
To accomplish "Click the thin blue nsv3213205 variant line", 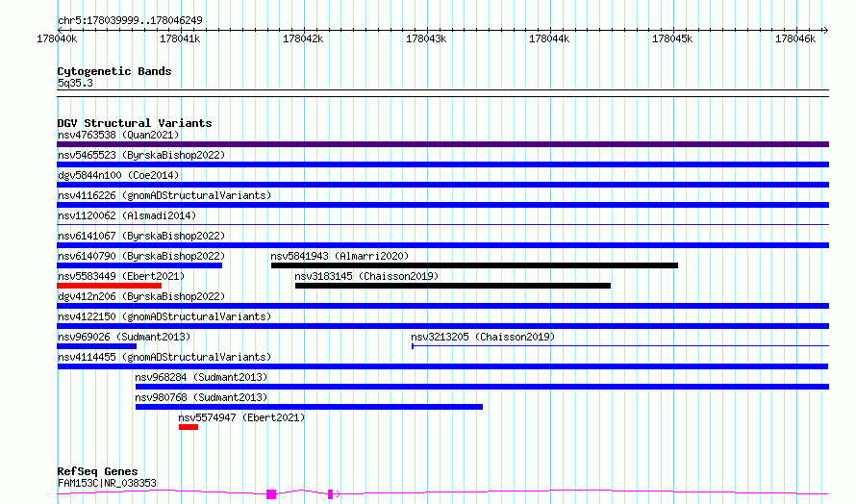I will click(620, 345).
